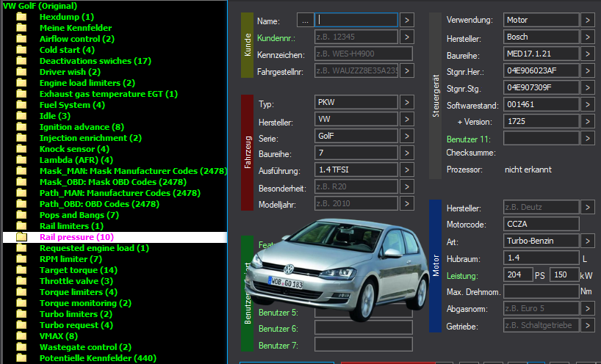601x364 pixels.
Task: Open the Meine Kennfelder folder
Action: [76, 28]
